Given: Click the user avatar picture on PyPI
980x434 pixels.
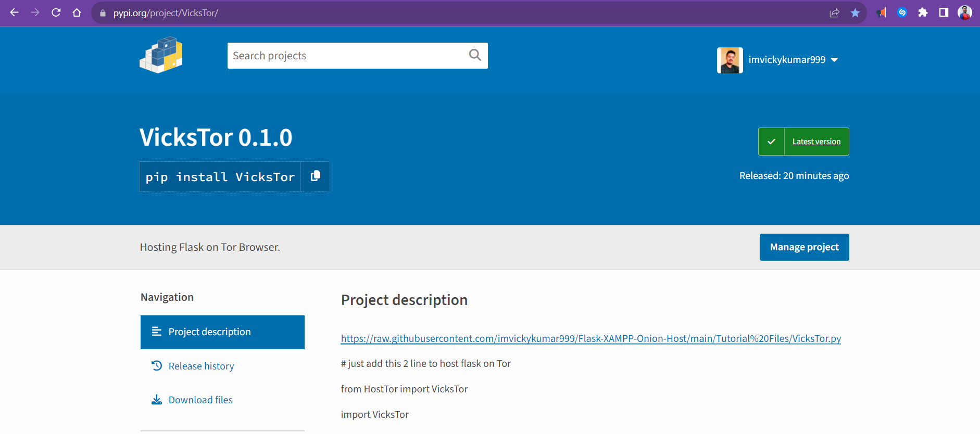Looking at the screenshot, I should [730, 60].
